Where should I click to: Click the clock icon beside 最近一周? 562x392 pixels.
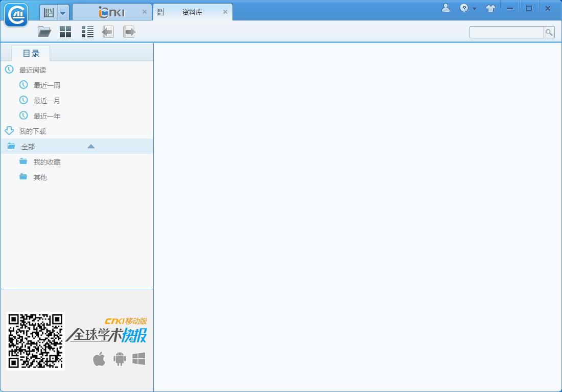(x=24, y=85)
